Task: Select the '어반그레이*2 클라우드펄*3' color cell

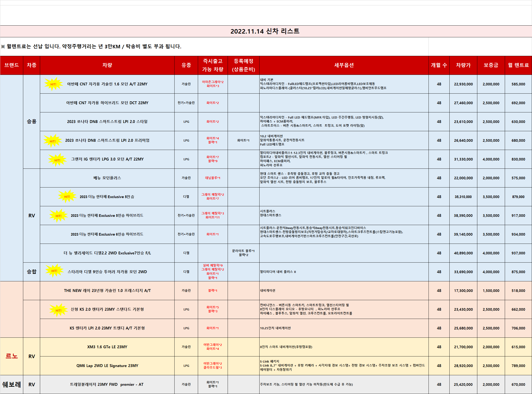Action: pyautogui.click(x=213, y=366)
